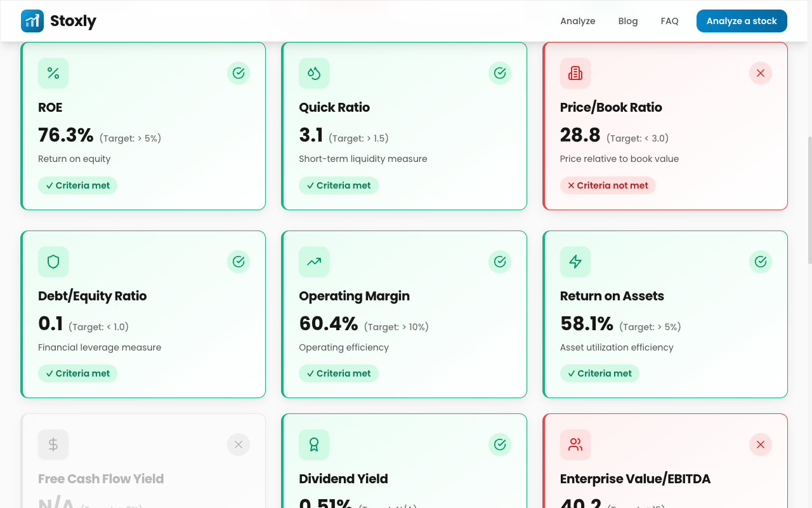Click the 76.3% ROE value

[66, 135]
